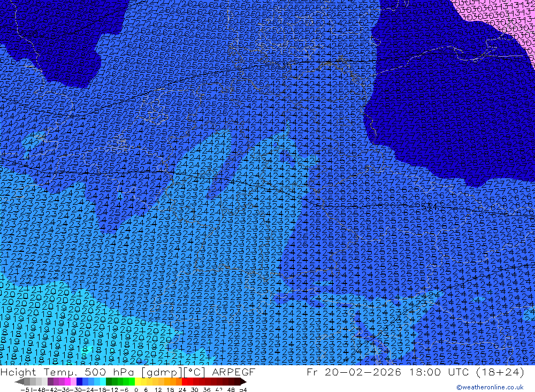Click the light pink legend swatch left of dark blue
Screen dimensions: 535x392
click(73, 381)
